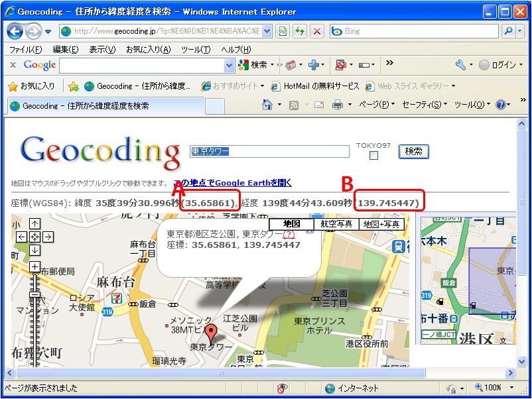This screenshot has height=399, width=532.
Task: Open the recent pages dropdown arrow
Action: [48, 32]
